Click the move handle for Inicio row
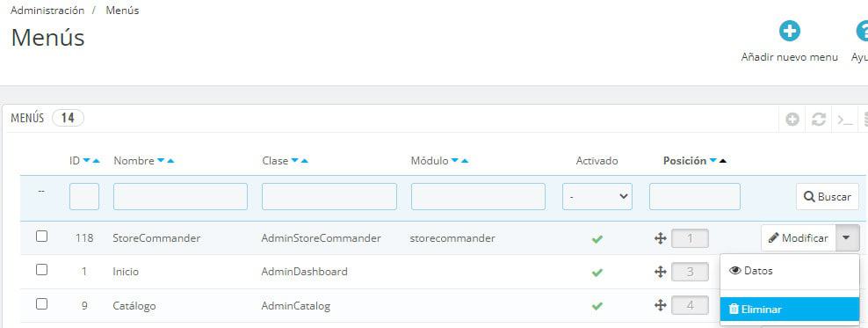Image resolution: width=868 pixels, height=328 pixels. tap(659, 272)
